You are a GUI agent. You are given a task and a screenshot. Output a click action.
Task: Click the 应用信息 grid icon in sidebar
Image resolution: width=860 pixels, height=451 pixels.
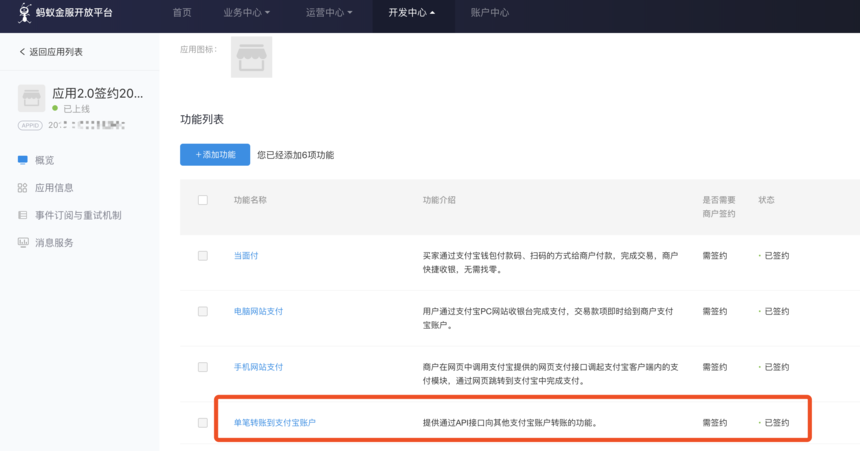(x=22, y=188)
